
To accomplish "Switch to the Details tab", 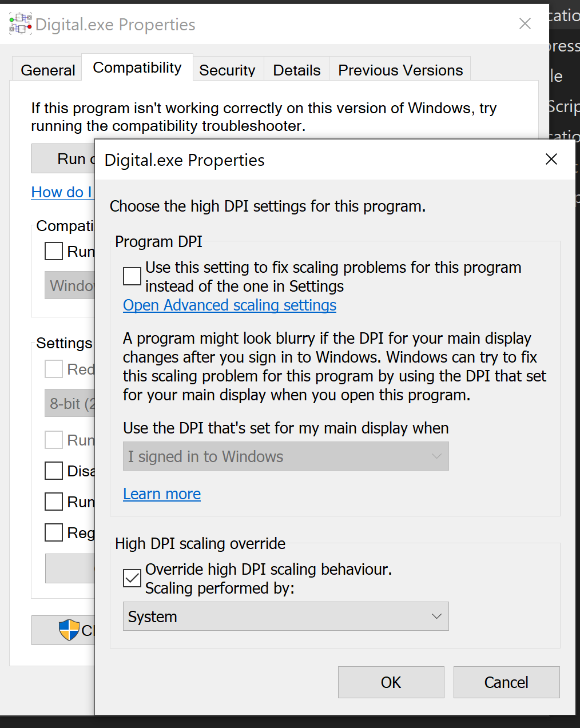I will tap(296, 69).
